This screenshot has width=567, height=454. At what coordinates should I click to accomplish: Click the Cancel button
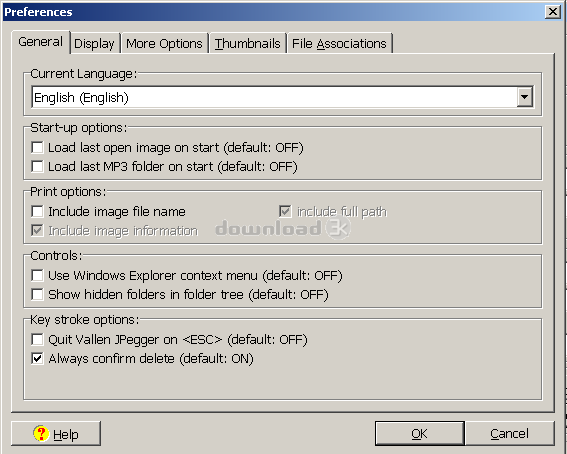pyautogui.click(x=510, y=433)
